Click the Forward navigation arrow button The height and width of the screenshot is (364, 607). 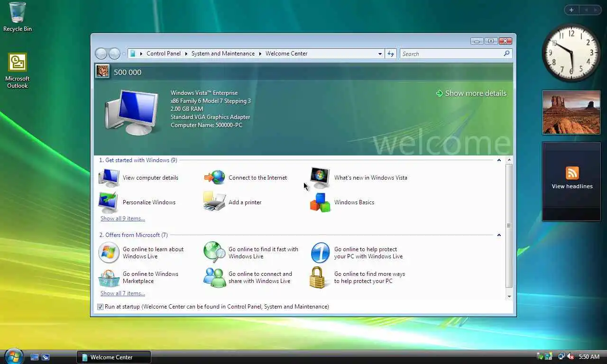pos(114,54)
